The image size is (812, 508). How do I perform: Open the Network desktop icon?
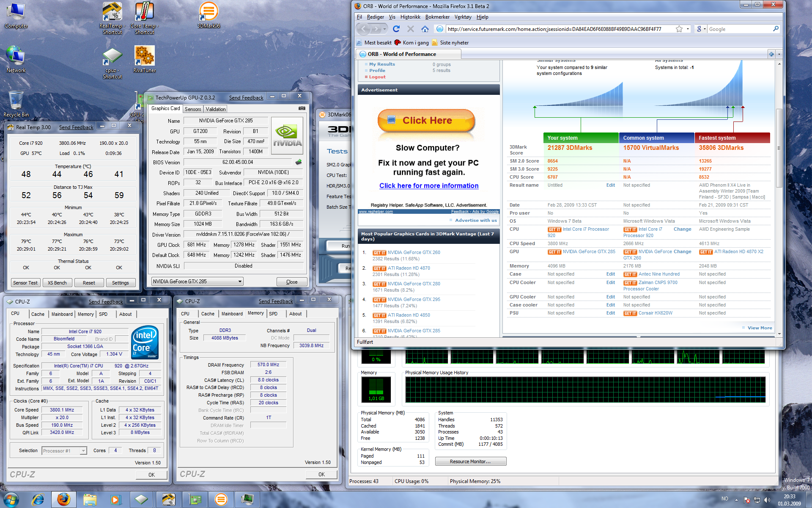16,59
